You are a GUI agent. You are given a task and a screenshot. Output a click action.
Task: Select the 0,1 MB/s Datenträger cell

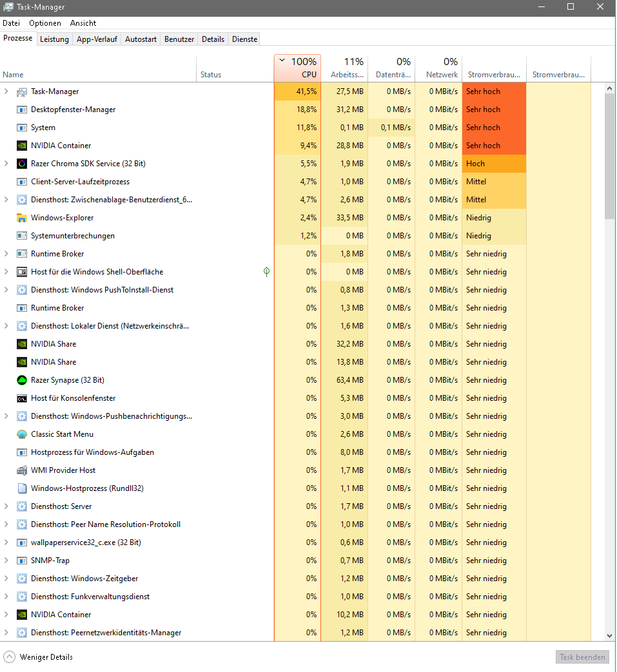[x=392, y=128]
